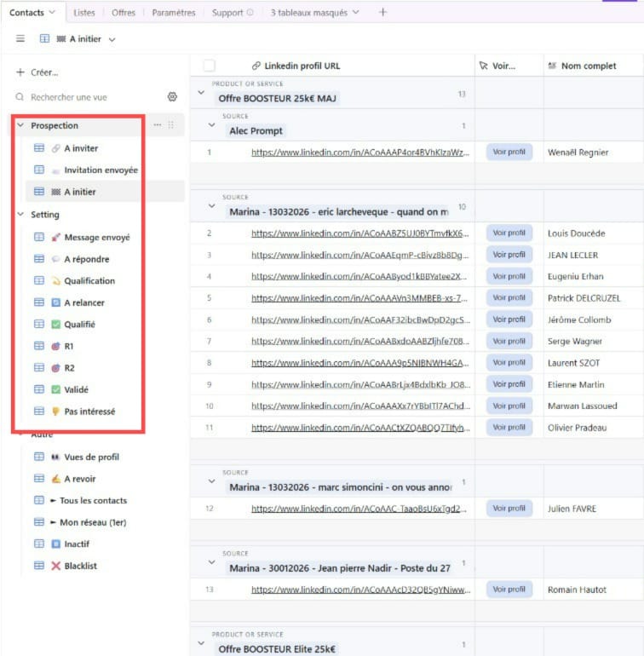Click the writing hand icon of A revoir

coord(55,479)
